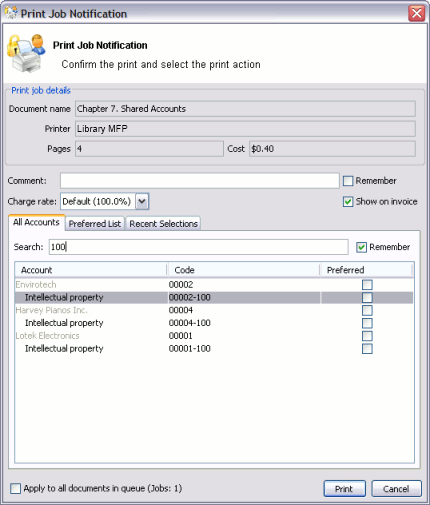Uncheck Show on invoice checkbox
This screenshot has width=430, height=505.
coord(348,202)
